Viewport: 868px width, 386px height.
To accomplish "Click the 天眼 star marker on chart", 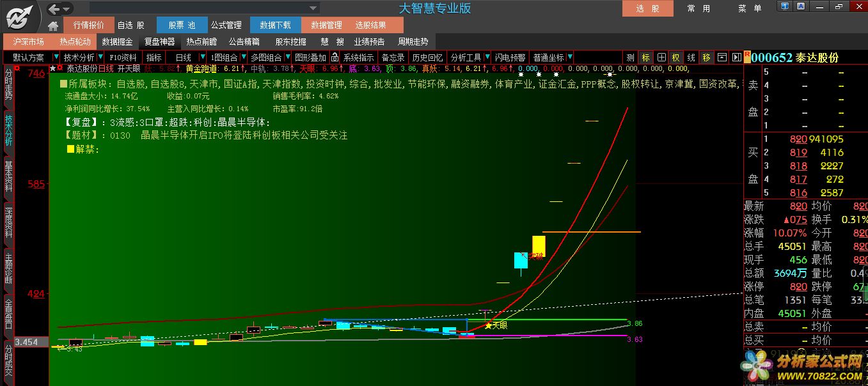I will tap(489, 325).
